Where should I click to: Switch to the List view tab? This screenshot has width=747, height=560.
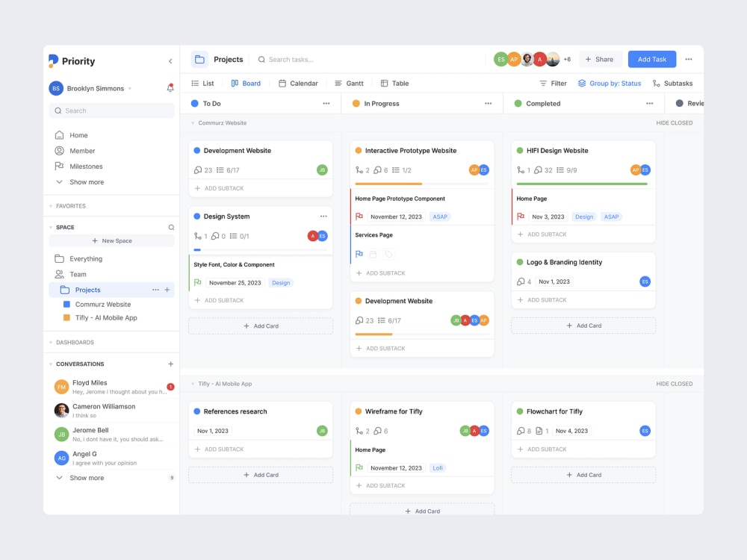[202, 84]
